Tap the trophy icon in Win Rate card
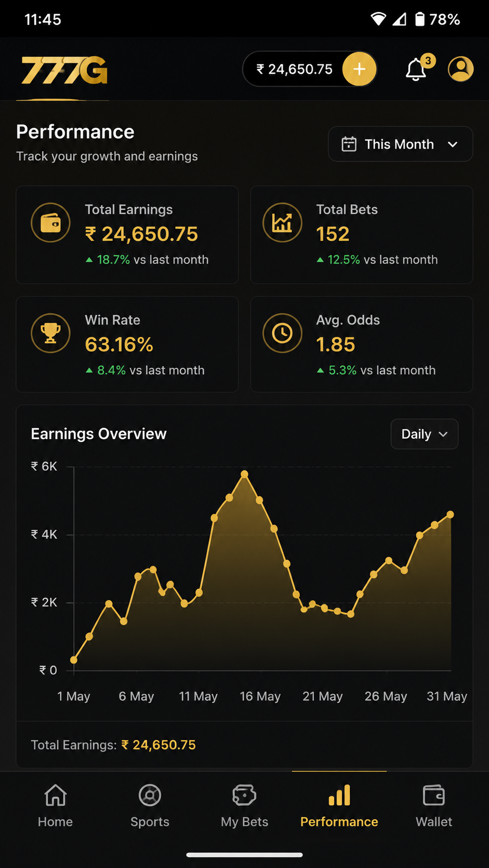The height and width of the screenshot is (868, 489). click(50, 333)
